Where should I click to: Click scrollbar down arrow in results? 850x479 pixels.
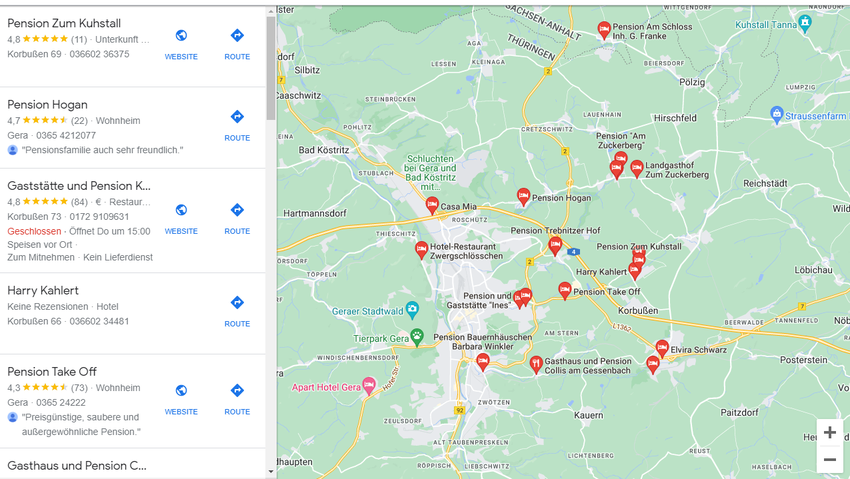point(271,472)
